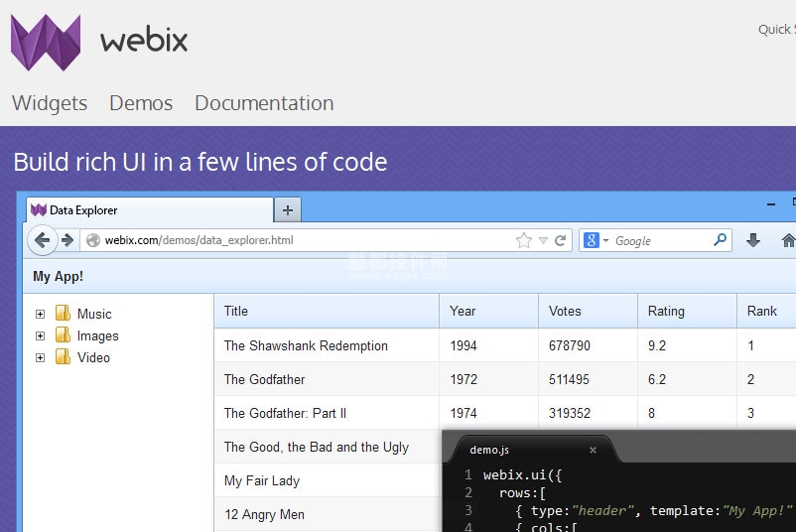Open downloads with the down arrow icon
Viewport: 796px width, 532px height.
coord(753,240)
